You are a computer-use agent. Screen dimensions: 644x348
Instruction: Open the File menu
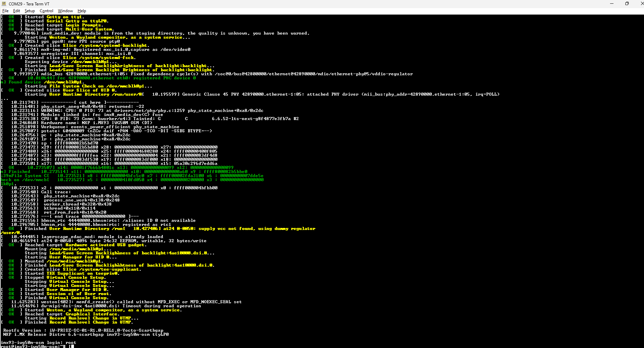[5, 11]
